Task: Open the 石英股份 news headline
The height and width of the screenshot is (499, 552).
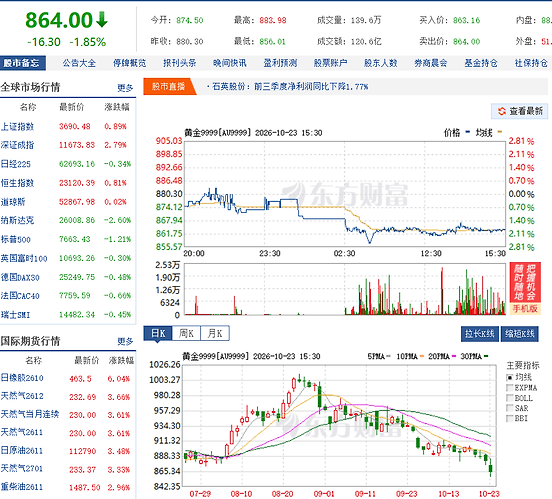Action: coord(289,87)
